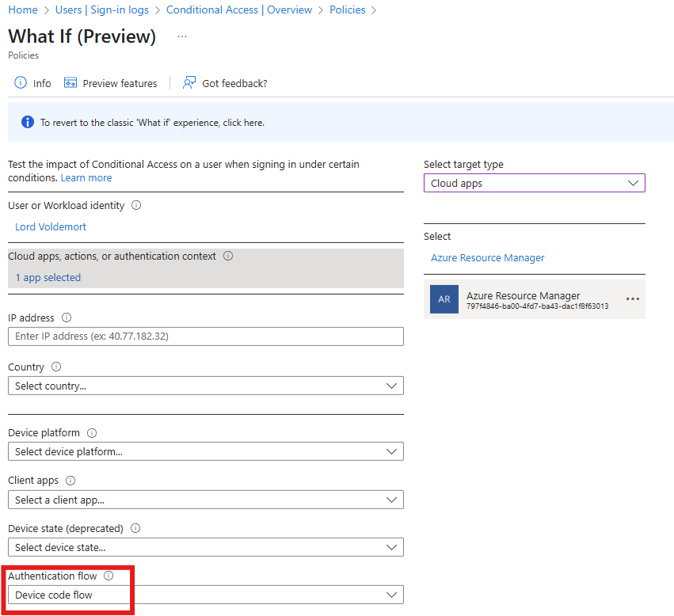
Task: Open the ellipsis menu next to What If title
Action: tap(182, 37)
